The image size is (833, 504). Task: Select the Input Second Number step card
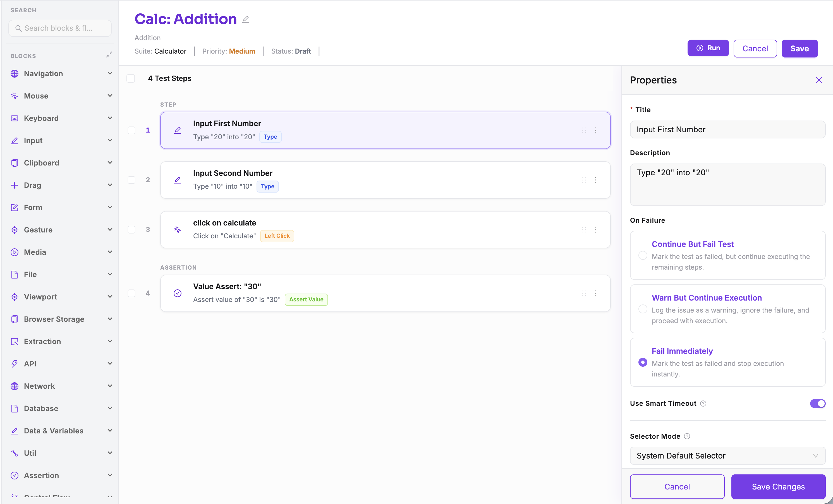coord(386,180)
